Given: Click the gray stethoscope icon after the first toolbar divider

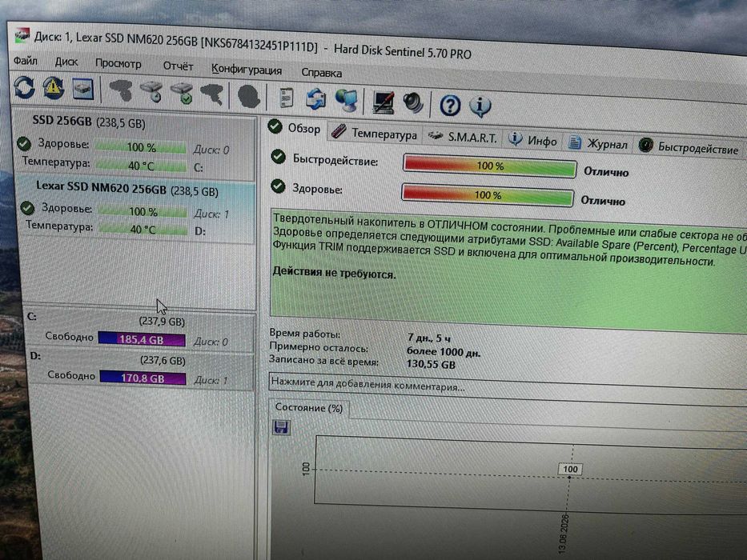Looking at the screenshot, I should tap(122, 90).
